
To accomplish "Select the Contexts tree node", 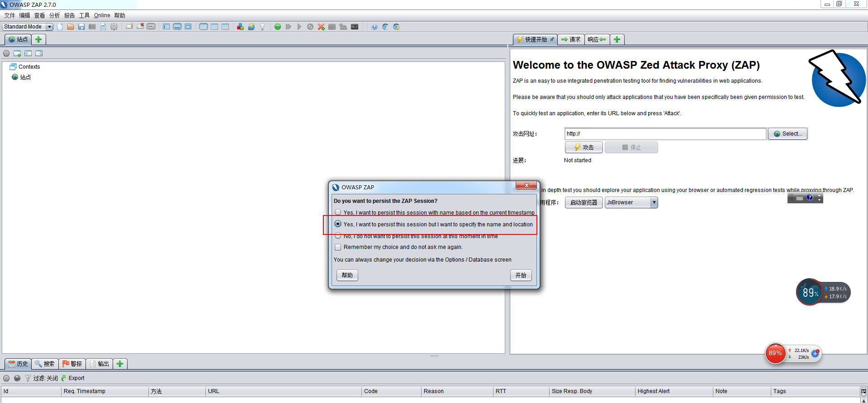I will (x=25, y=67).
